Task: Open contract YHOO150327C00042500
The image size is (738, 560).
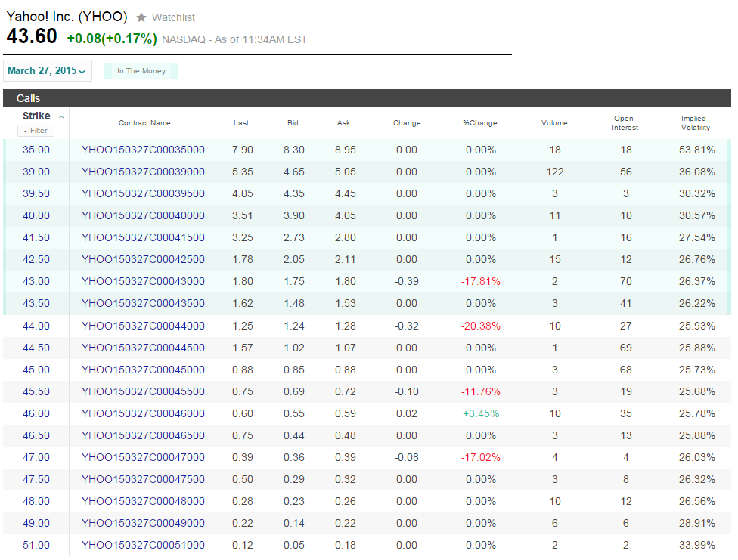Action: [x=143, y=259]
